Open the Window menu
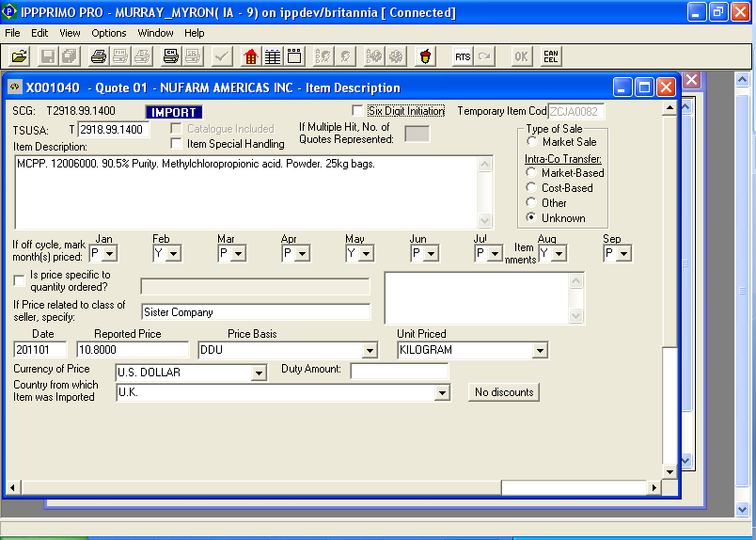Screen dimensions: 756x540 [x=155, y=33]
